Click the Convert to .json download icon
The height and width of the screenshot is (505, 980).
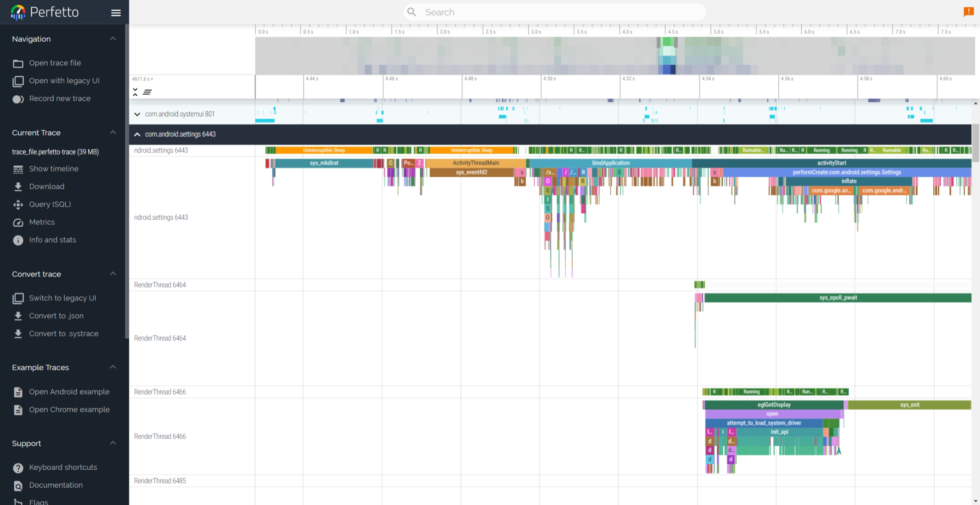click(x=18, y=316)
